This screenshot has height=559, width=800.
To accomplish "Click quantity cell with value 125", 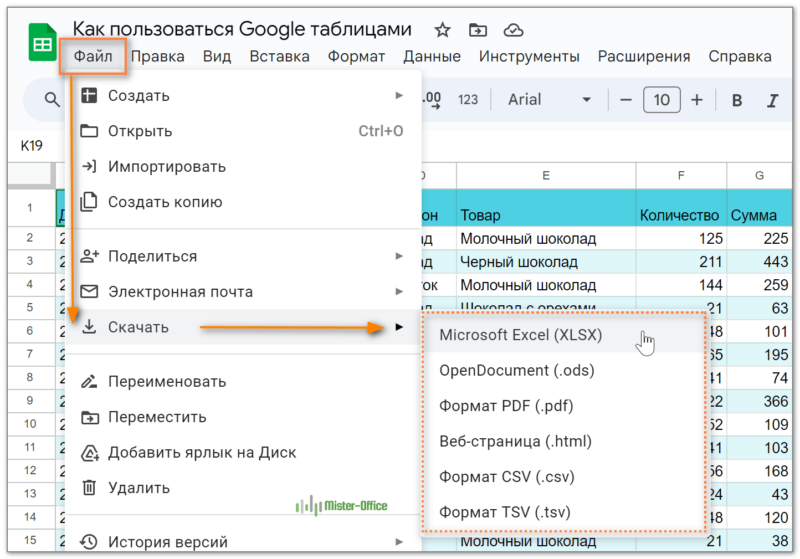I will pos(681,238).
